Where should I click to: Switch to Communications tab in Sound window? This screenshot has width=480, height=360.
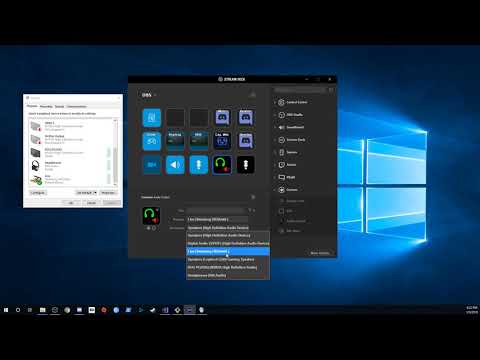[76, 106]
